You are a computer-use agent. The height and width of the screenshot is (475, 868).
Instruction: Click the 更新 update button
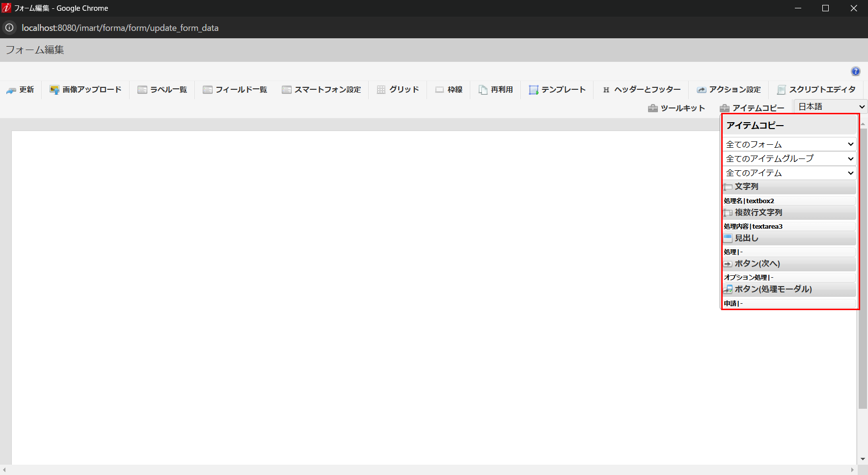21,89
